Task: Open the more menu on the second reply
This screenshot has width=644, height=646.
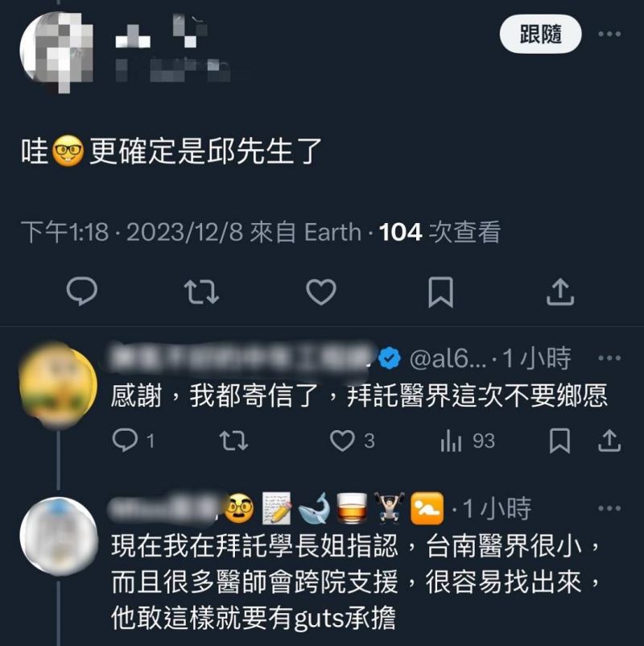Action: [609, 508]
